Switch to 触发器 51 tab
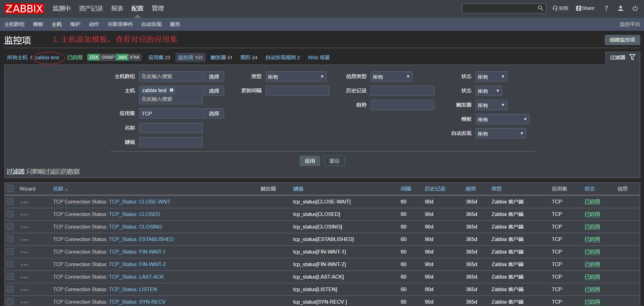This screenshot has width=644, height=306. [221, 57]
